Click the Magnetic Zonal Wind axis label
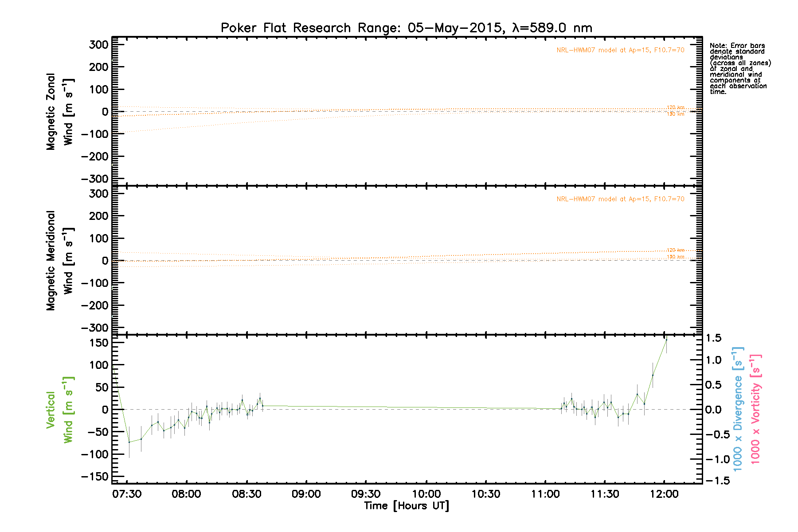Screen dimensions: 798x532 pos(59,112)
